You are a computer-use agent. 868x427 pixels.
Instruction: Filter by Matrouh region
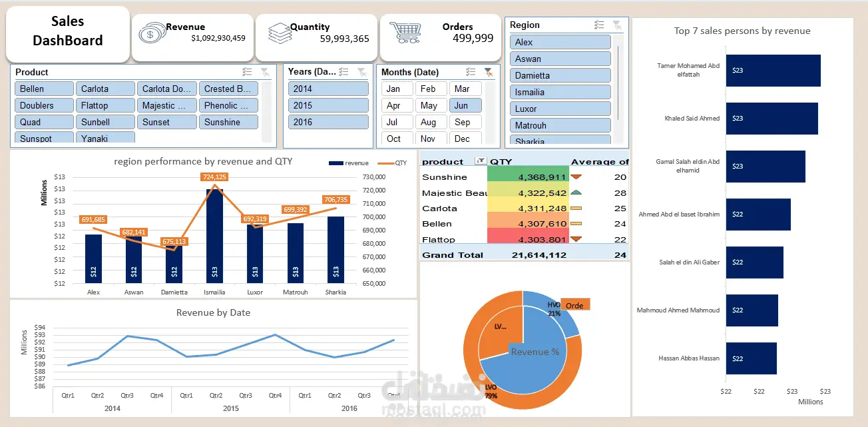point(560,125)
